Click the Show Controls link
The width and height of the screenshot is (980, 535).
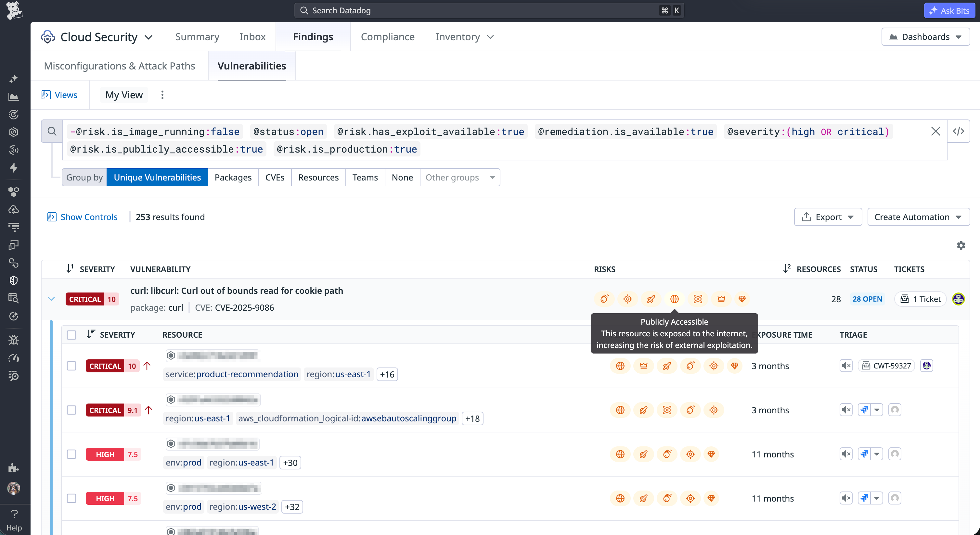coord(82,217)
